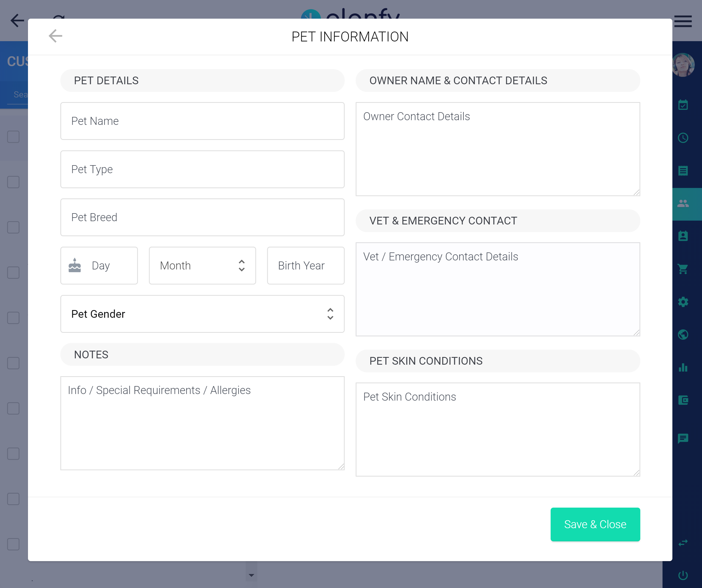702x588 pixels.
Task: Open the Pet Gender dropdown
Action: click(x=202, y=314)
